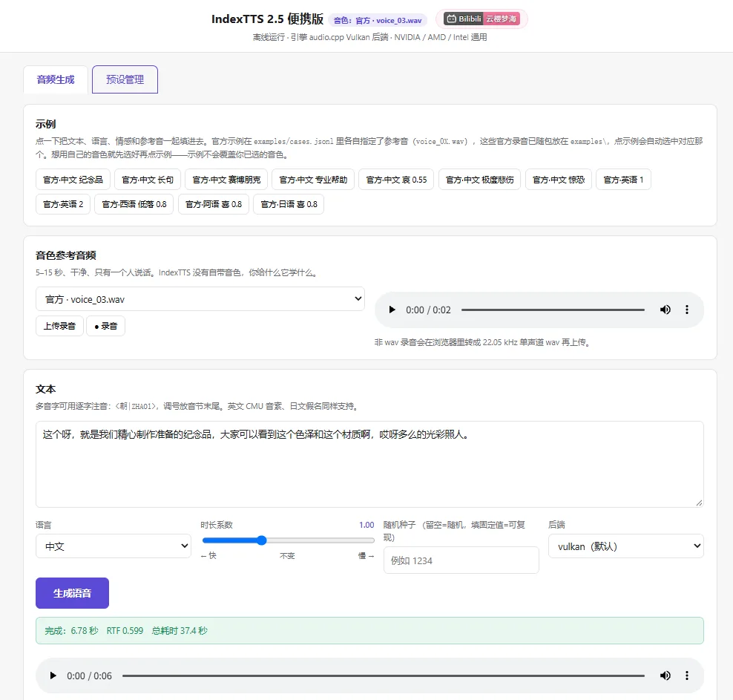733x700 pixels.
Task: Open generated audio player more-options menu
Action: tap(687, 676)
